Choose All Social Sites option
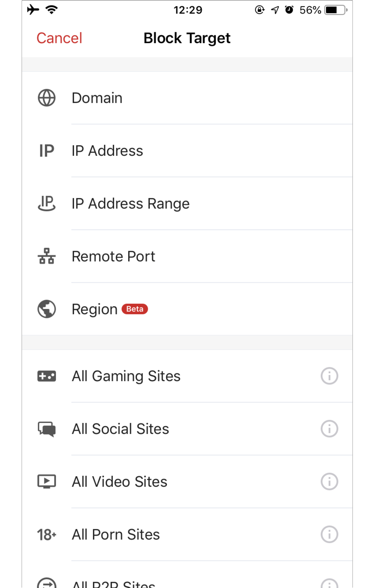The width and height of the screenshot is (374, 588). pyautogui.click(x=187, y=429)
